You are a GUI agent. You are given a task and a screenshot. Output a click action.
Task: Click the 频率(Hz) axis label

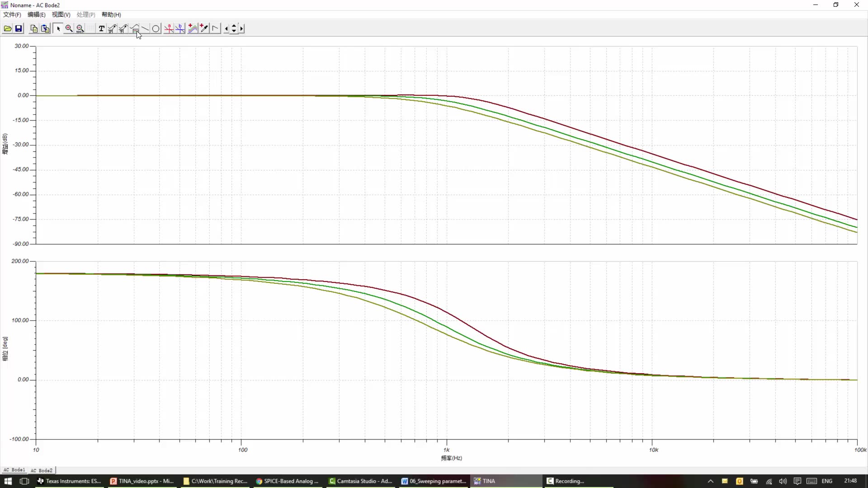pos(451,458)
